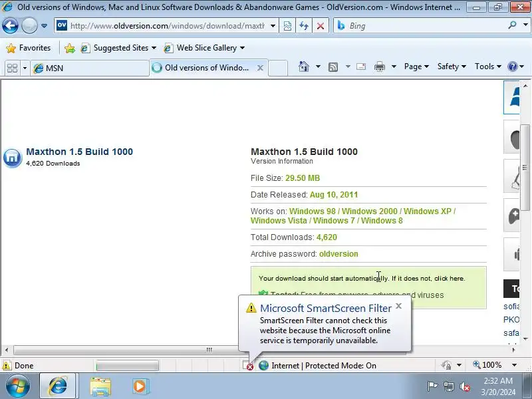
Task: Click the SmartScreen Filter warning icon
Action: tap(251, 308)
